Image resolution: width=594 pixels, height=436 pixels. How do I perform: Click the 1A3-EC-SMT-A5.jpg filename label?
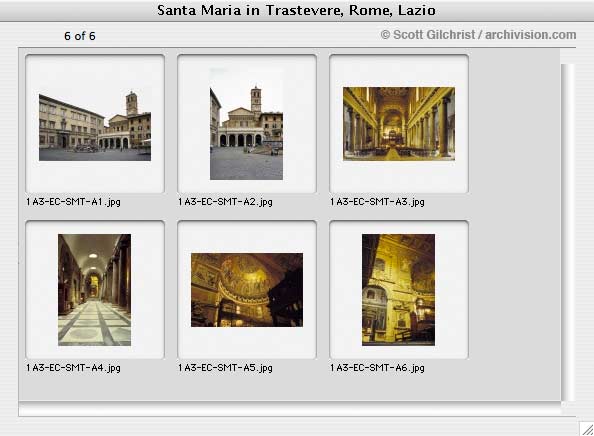tap(225, 368)
